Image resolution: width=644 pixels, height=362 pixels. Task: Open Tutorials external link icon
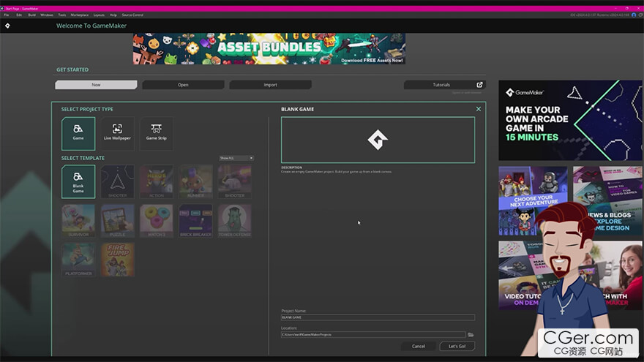point(479,85)
